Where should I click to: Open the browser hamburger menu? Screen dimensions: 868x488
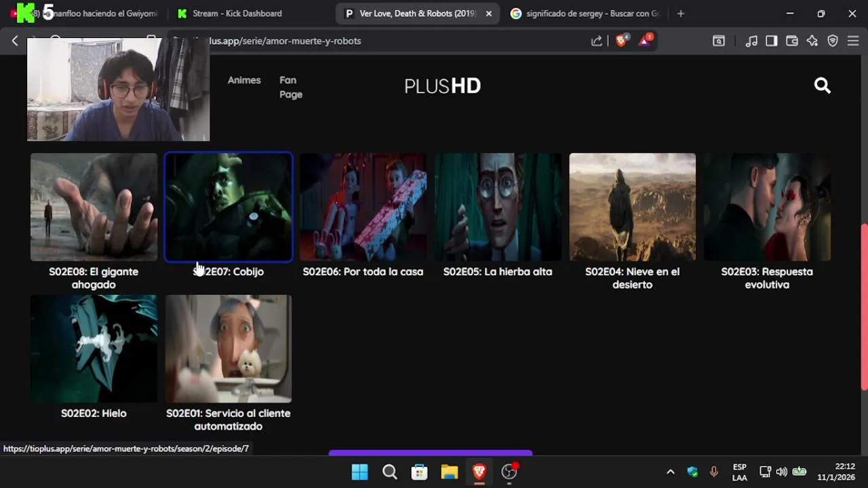853,41
